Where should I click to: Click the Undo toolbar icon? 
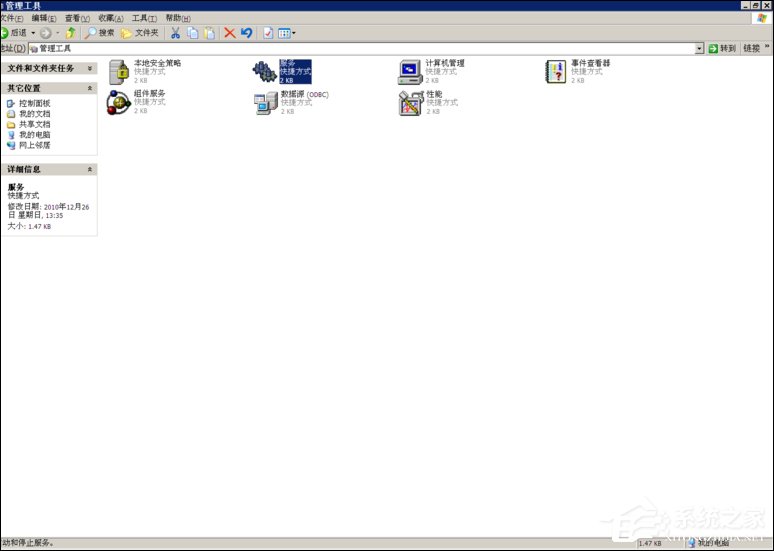[x=246, y=33]
